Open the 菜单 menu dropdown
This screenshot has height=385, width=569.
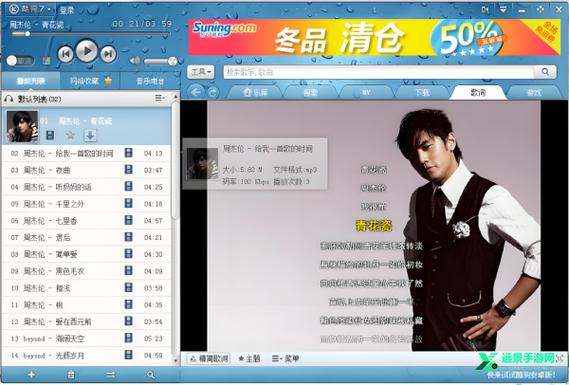[286, 359]
